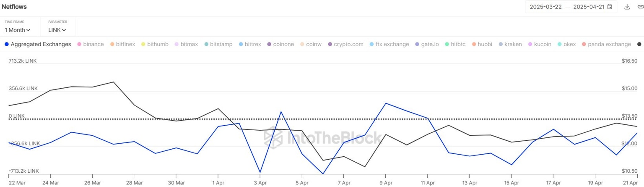Open the date range selector 2025-03-22 to 2025-04-21

click(566, 7)
